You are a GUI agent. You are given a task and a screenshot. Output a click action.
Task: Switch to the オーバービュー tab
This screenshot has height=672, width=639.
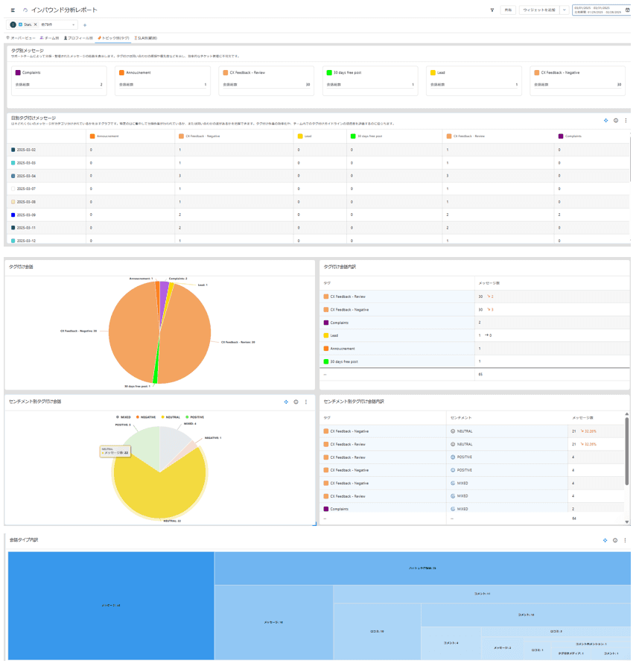click(x=20, y=37)
